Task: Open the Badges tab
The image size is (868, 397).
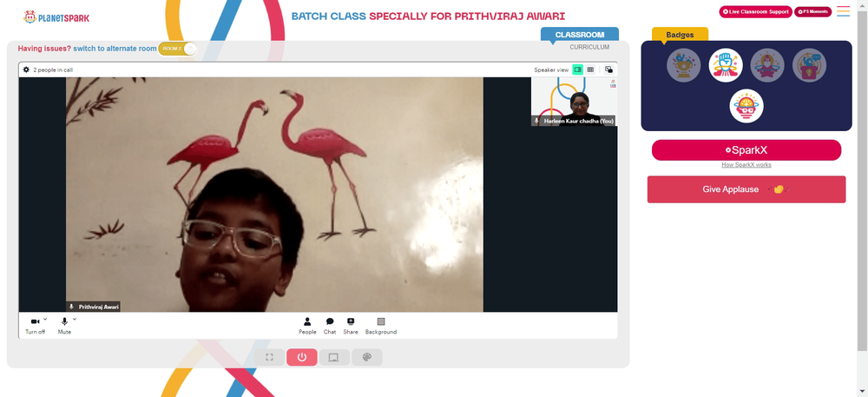Action: [680, 35]
